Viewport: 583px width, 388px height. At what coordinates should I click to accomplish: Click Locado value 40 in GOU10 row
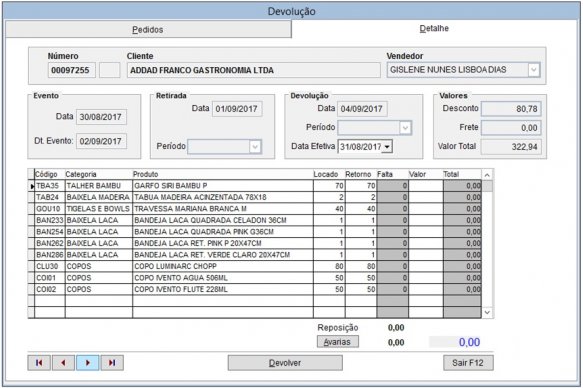click(x=329, y=209)
